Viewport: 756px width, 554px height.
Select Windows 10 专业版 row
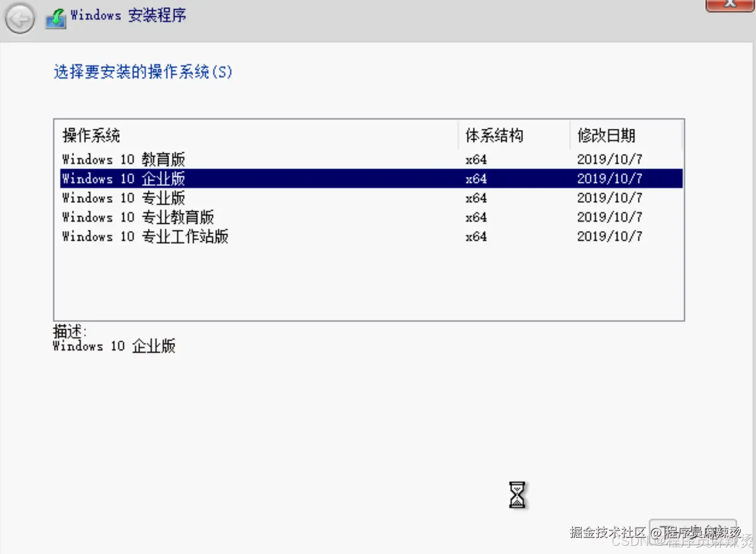coord(371,198)
